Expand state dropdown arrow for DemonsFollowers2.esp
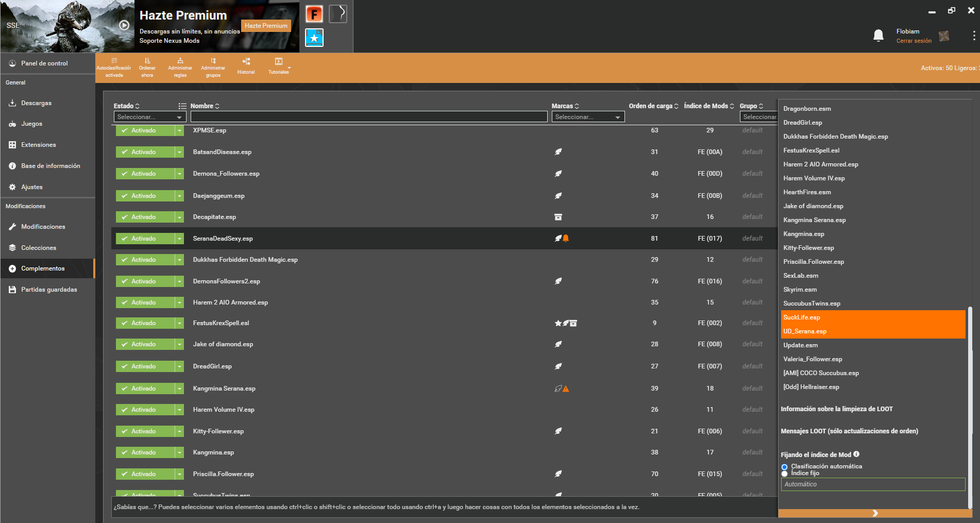The height and width of the screenshot is (523, 980). (x=179, y=281)
